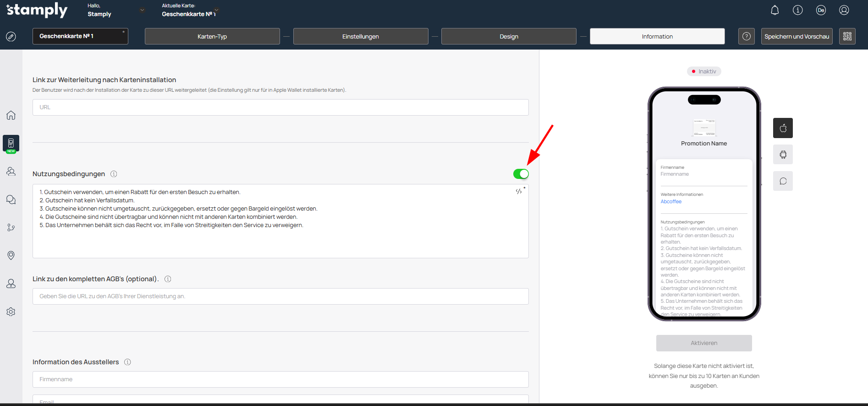868x406 pixels.
Task: Go to home in sidebar
Action: click(x=11, y=115)
